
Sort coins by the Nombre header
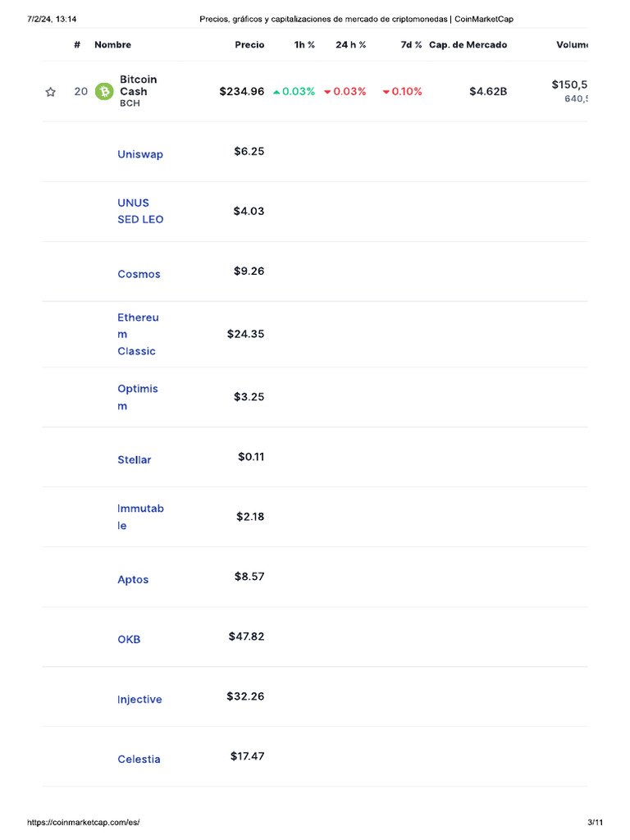(112, 45)
